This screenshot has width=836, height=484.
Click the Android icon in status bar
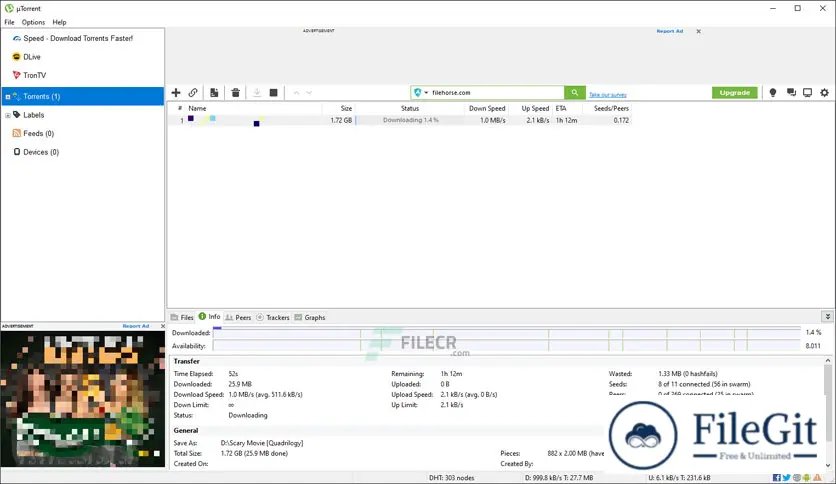[806, 478]
